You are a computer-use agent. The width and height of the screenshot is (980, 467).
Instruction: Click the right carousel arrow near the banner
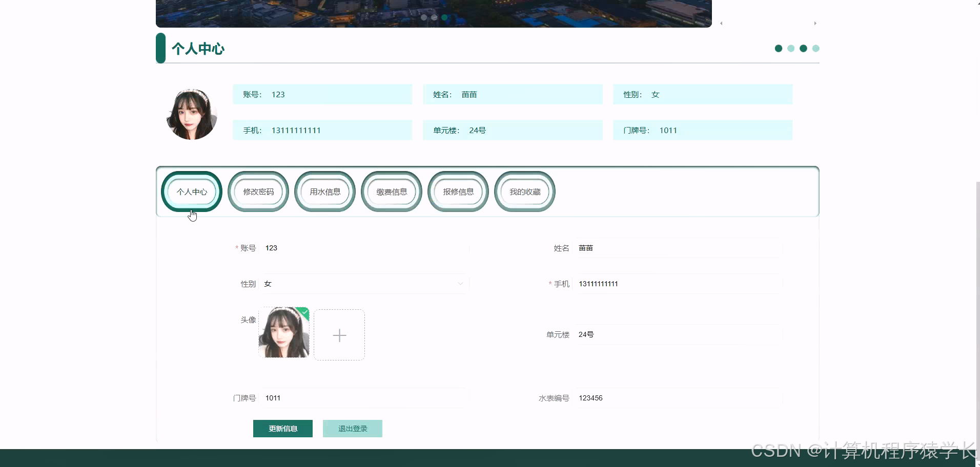point(815,23)
